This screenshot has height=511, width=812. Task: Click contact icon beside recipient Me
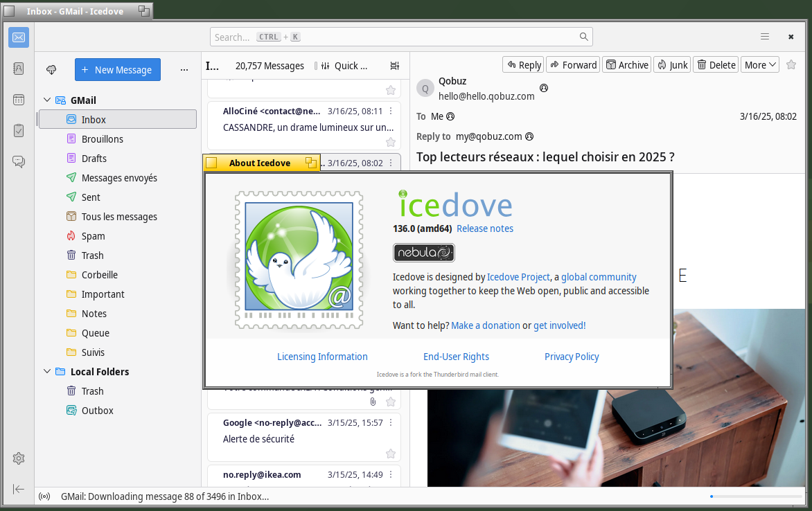[x=450, y=116]
